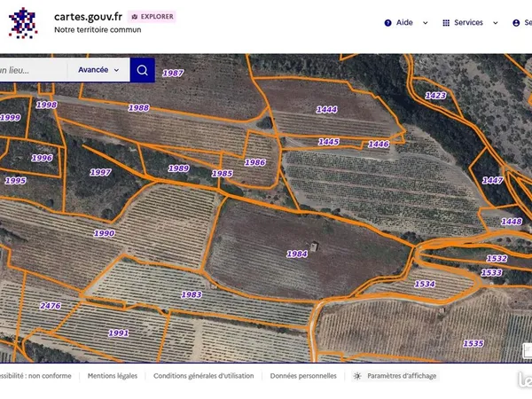This screenshot has width=532, height=399.
Task: Open the Avancée search dropdown
Action: [98, 70]
